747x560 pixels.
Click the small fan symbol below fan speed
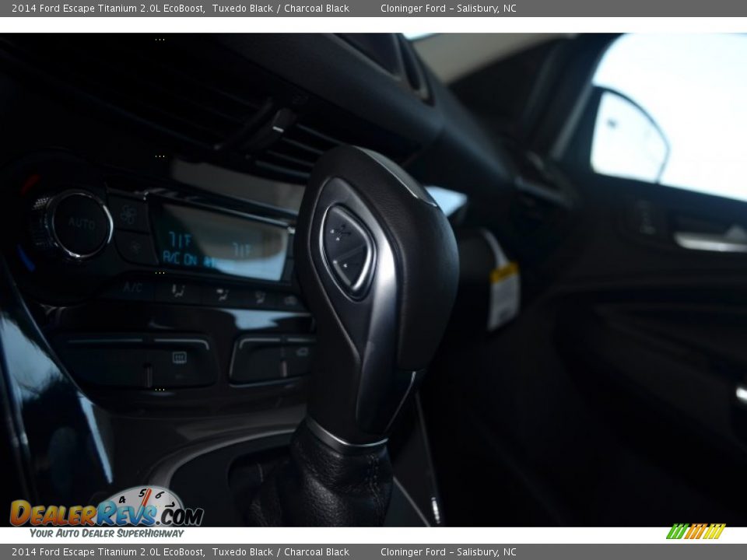[135, 247]
